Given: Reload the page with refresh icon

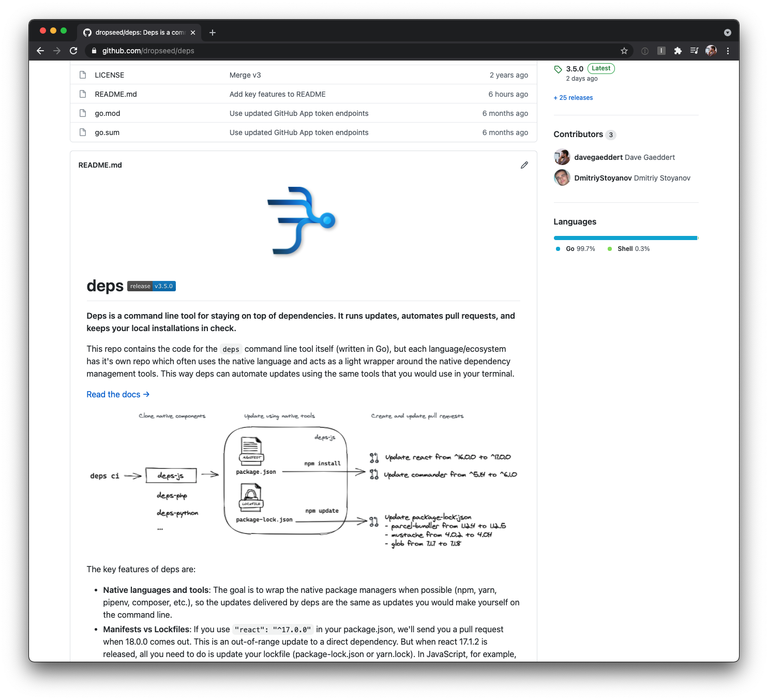Looking at the screenshot, I should coord(73,51).
